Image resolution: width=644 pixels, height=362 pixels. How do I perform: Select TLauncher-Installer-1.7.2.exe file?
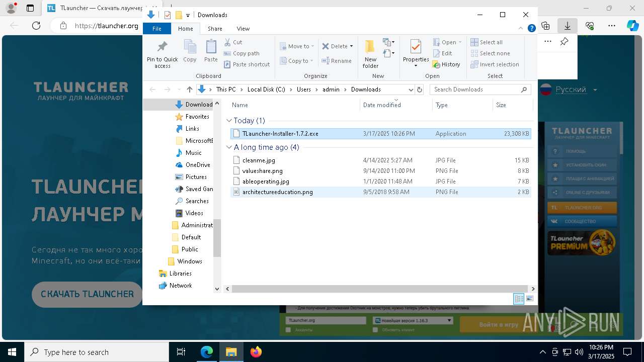[380, 134]
